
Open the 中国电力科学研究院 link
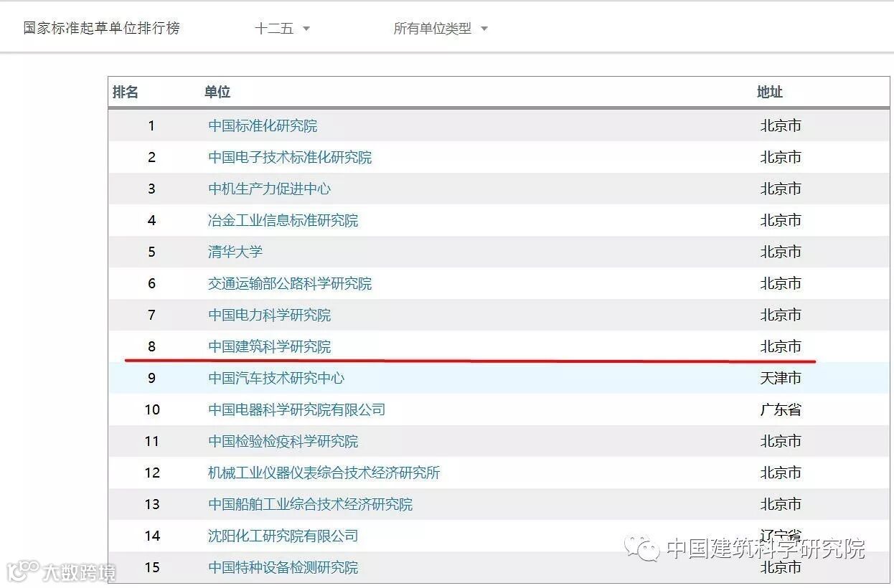click(270, 315)
